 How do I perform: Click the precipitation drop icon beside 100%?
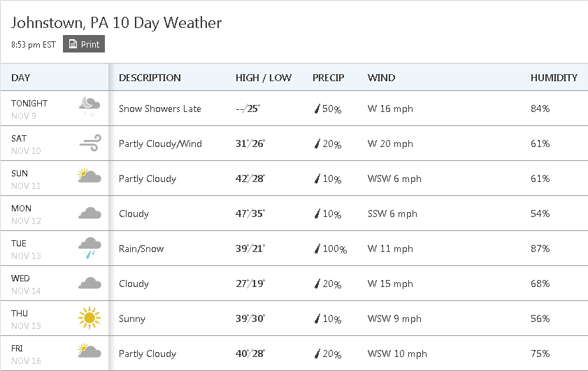317,248
